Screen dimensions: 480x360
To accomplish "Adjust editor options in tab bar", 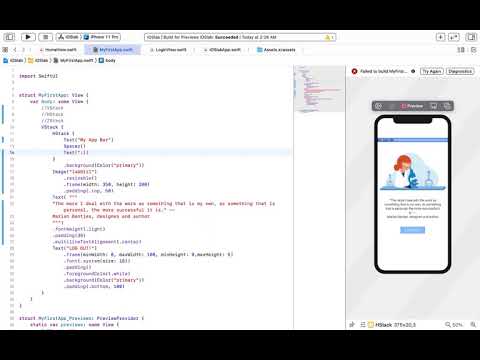I will 461,50.
